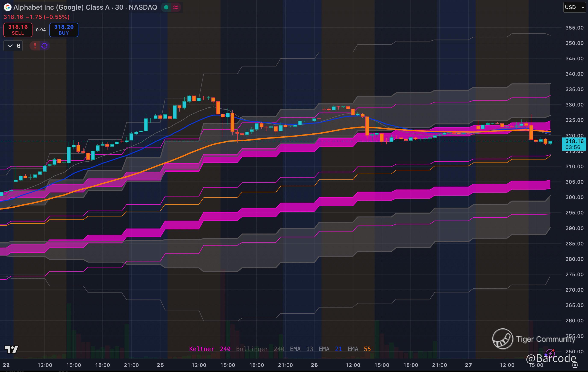The image size is (588, 372).
Task: Click the red exclamation warning icon
Action: (x=35, y=46)
